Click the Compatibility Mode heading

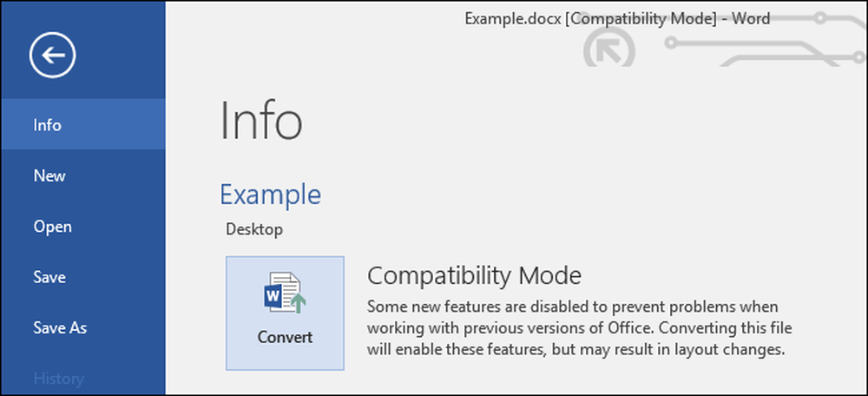coord(475,275)
